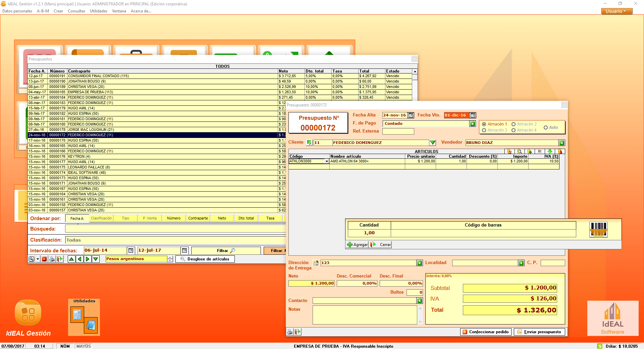Select the Almacén 3 radio button
Screen dimensions: 644x349
(x=484, y=130)
